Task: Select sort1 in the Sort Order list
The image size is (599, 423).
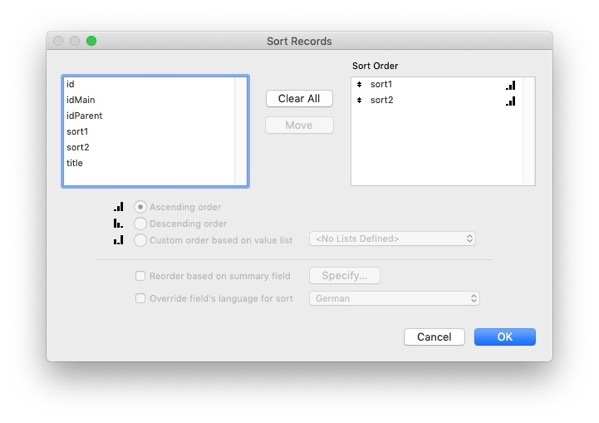Action: click(x=437, y=84)
